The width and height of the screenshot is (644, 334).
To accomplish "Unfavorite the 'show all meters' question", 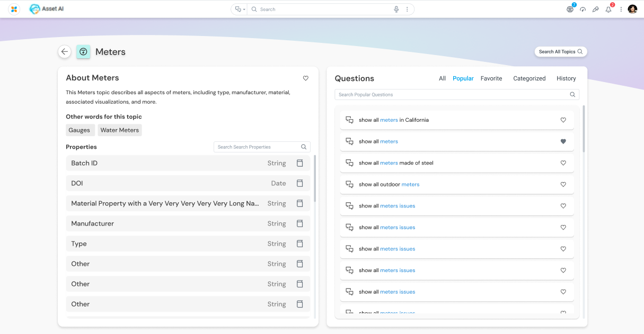I will (x=563, y=141).
